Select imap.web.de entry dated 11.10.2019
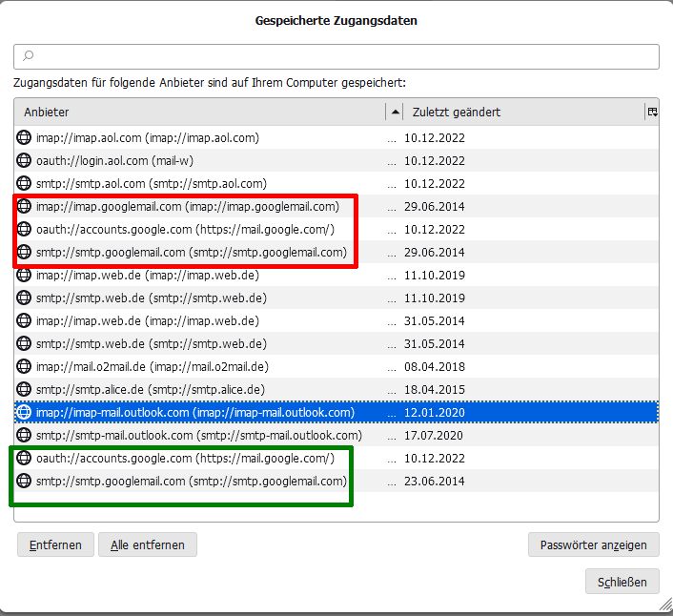Image resolution: width=673 pixels, height=616 pixels. [147, 276]
